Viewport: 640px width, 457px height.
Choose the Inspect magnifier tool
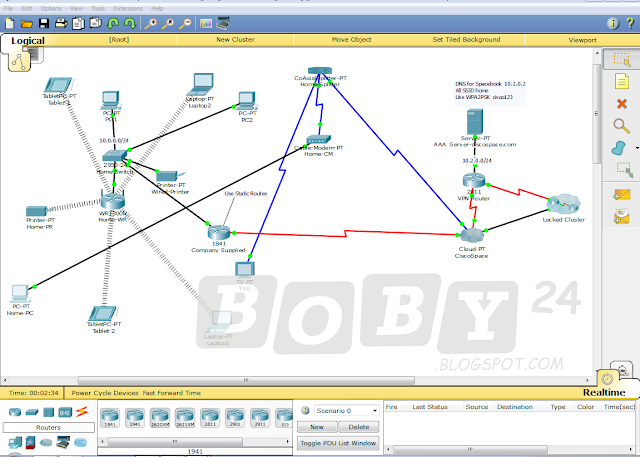coord(621,126)
